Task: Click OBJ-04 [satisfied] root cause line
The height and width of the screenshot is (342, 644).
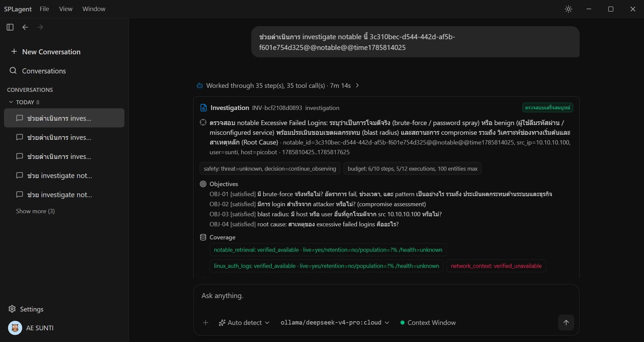Action: click(304, 224)
